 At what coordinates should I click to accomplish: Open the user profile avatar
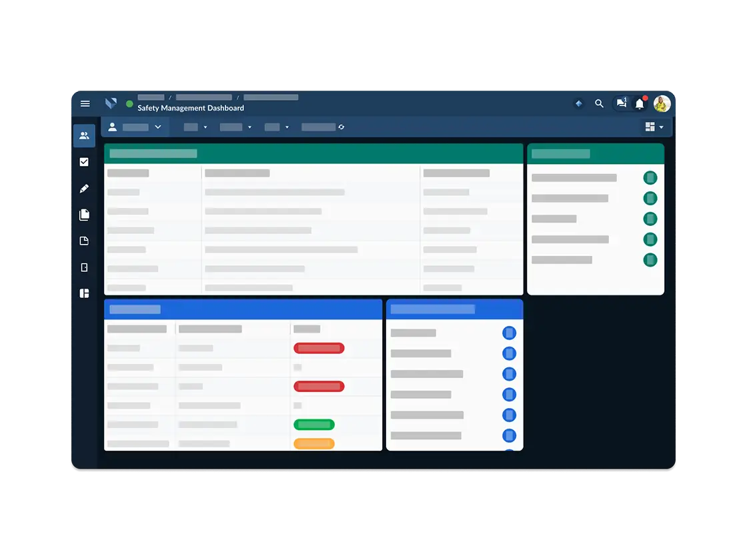pyautogui.click(x=662, y=103)
